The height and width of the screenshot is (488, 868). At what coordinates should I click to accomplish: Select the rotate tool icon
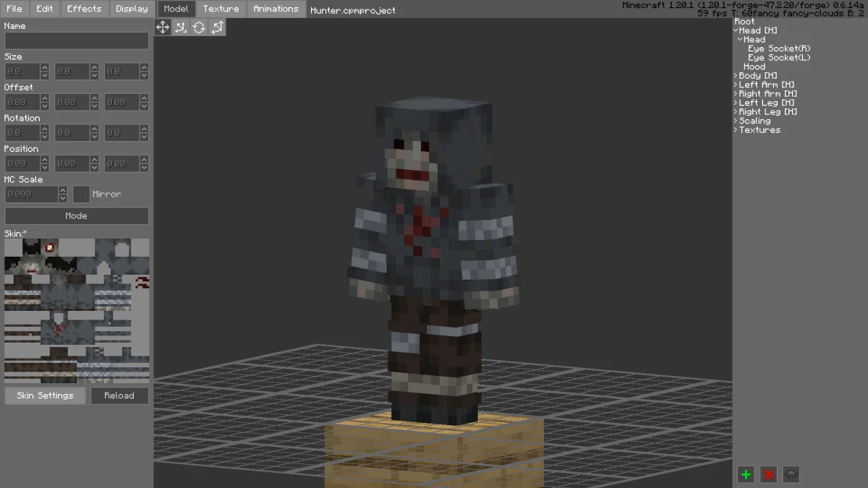pyautogui.click(x=199, y=27)
